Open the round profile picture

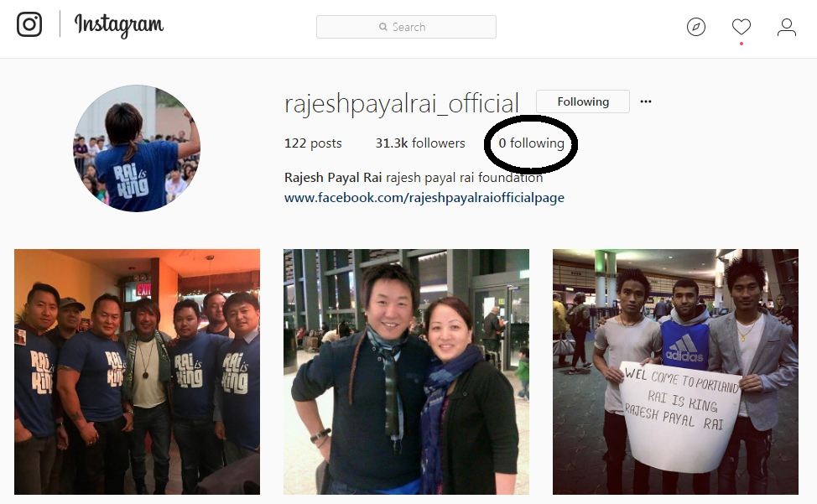pos(137,148)
